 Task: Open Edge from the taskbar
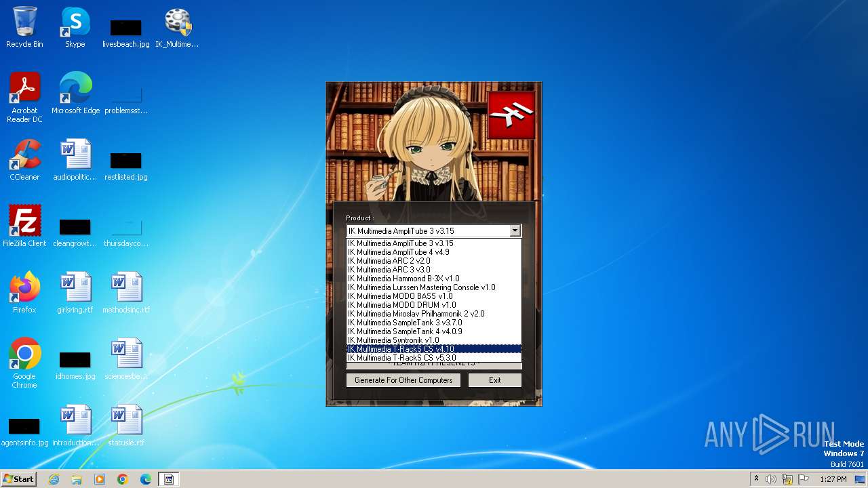pos(146,479)
